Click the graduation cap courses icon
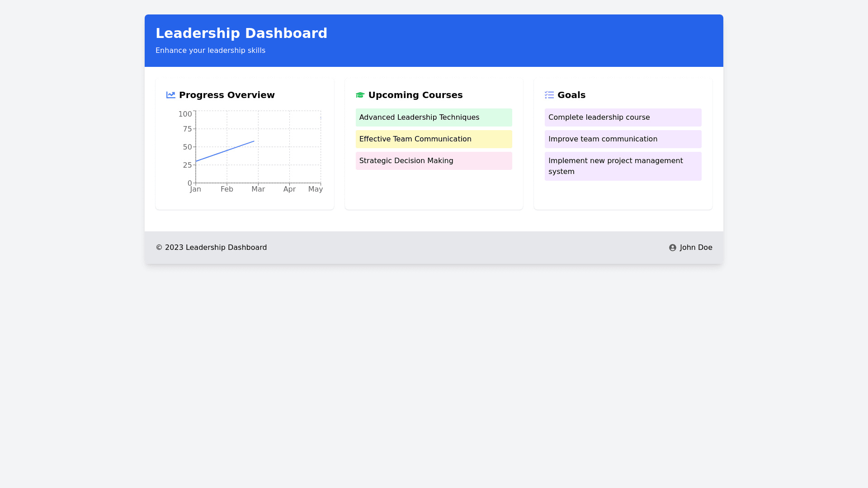868x488 pixels. 360,95
